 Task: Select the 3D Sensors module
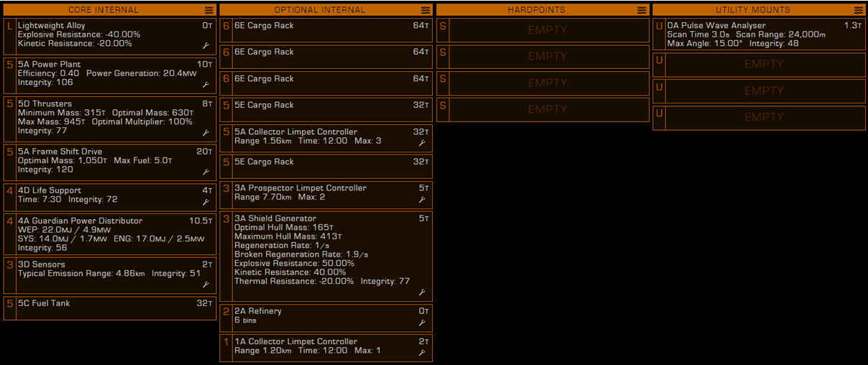click(x=110, y=274)
